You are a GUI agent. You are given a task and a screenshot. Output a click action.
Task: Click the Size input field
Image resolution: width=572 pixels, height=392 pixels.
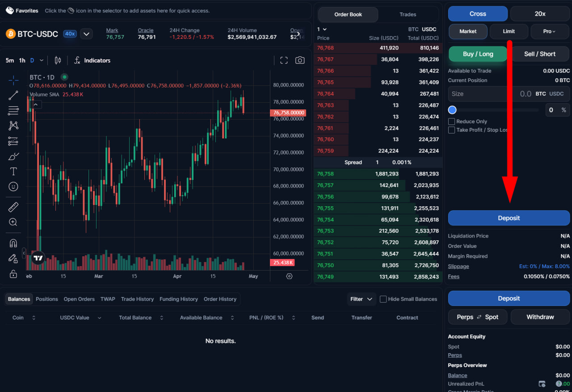point(509,94)
